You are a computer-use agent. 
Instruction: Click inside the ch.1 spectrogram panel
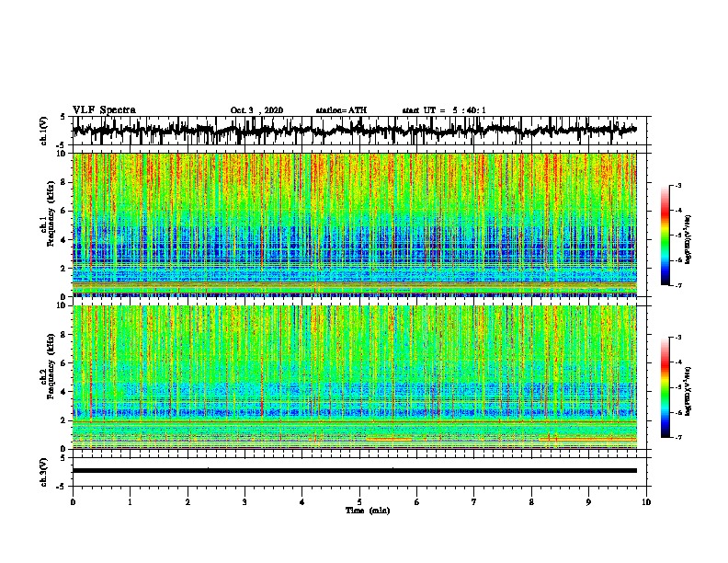(x=355, y=224)
